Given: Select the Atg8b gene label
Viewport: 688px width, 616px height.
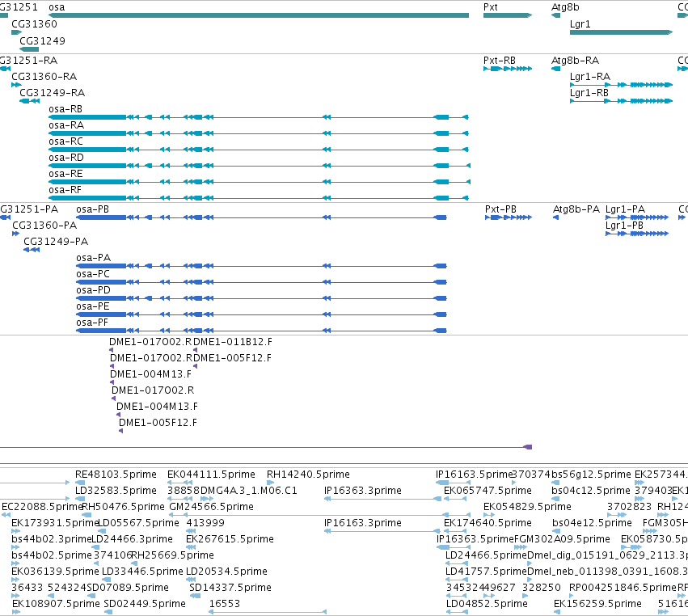Looking at the screenshot, I should coord(565,7).
